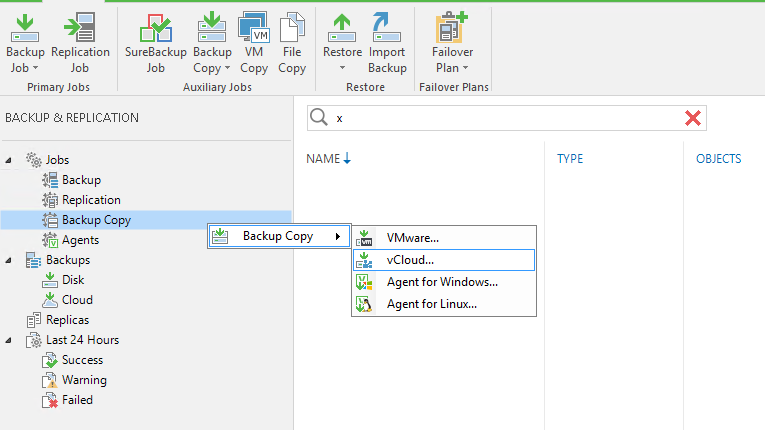
Task: Click the Failed status icon
Action: 50,400
